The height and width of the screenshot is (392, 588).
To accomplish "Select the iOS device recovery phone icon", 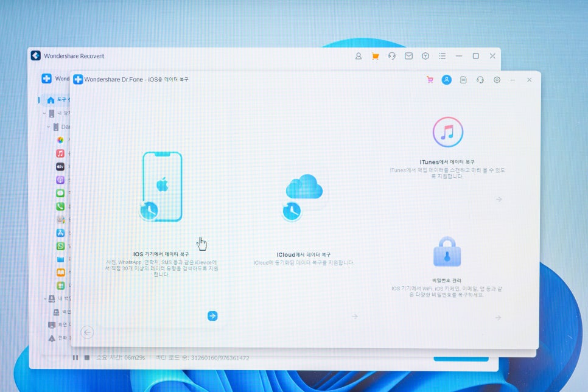I will pyautogui.click(x=161, y=186).
